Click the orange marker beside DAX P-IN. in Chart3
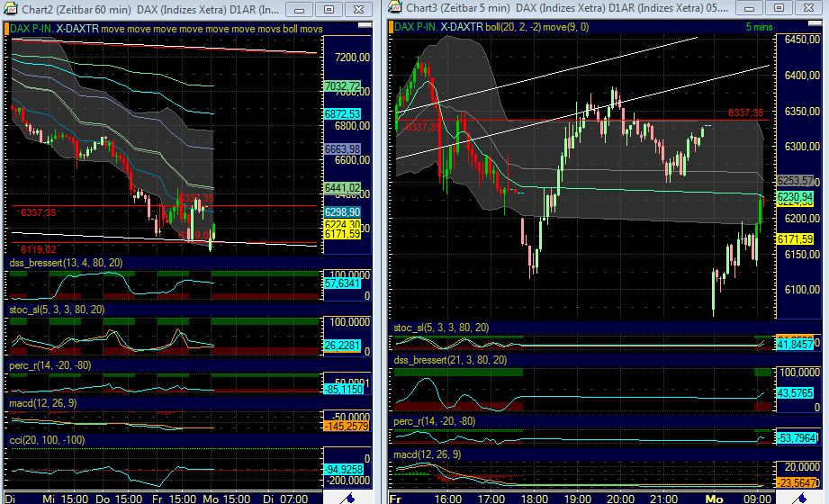The width and height of the screenshot is (829, 504). 391,27
